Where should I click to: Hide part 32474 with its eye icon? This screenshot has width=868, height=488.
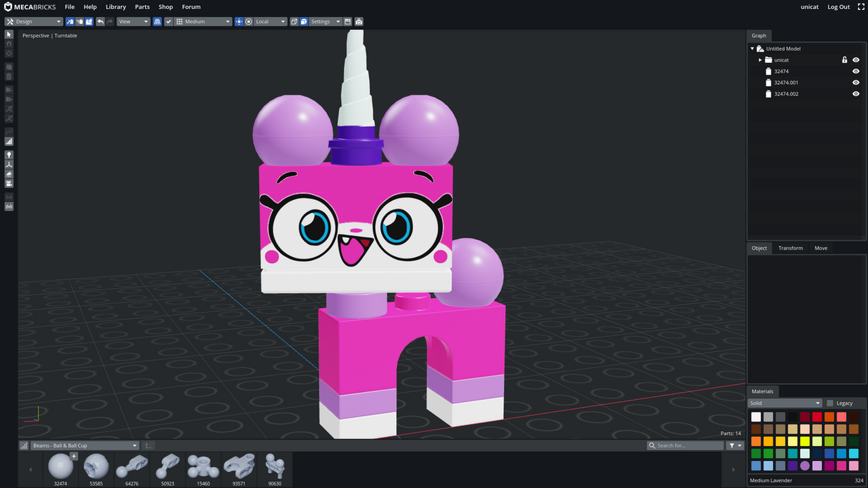[x=856, y=71]
